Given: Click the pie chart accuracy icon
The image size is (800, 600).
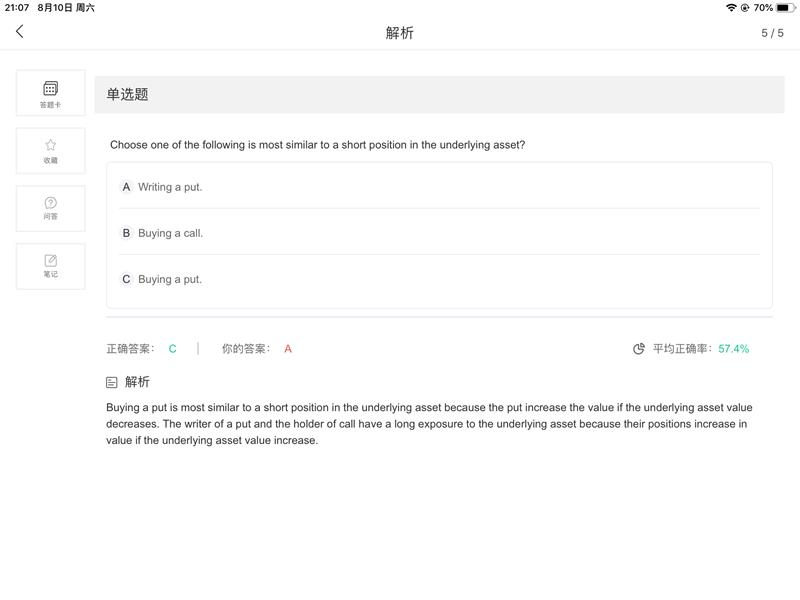Looking at the screenshot, I should point(639,349).
